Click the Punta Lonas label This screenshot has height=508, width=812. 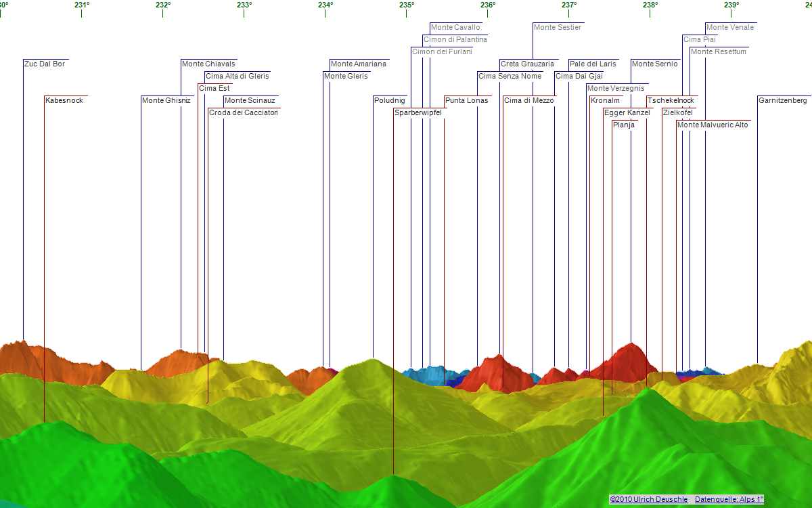coord(466,100)
